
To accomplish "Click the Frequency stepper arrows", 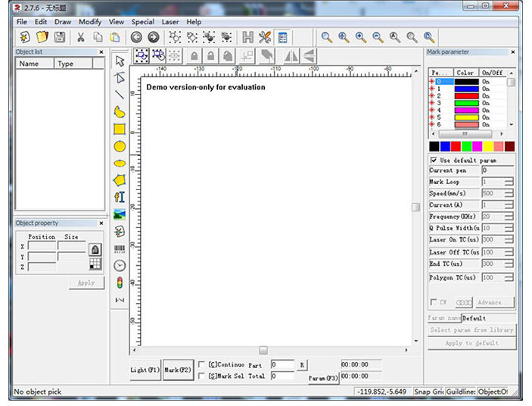I will pyautogui.click(x=509, y=217).
